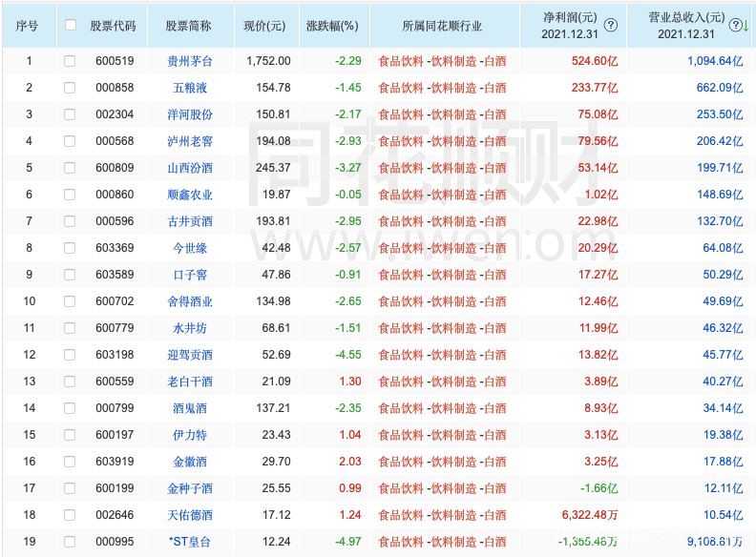This screenshot has width=756, height=557.
Task: Open help icon next to 净利润 header
Action: coord(610,25)
